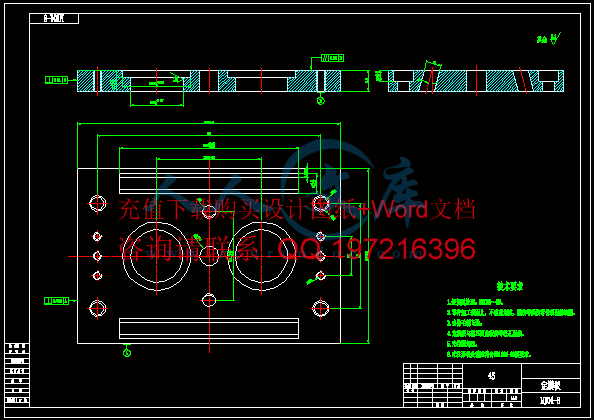Select the bottom-left corner hole of the plate
The width and height of the screenshot is (594, 420).
(x=97, y=308)
